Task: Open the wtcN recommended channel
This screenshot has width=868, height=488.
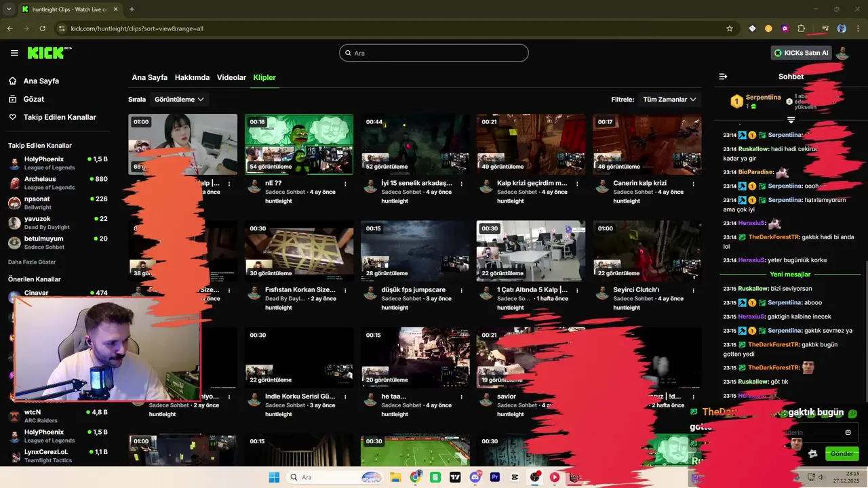Action: [58, 416]
